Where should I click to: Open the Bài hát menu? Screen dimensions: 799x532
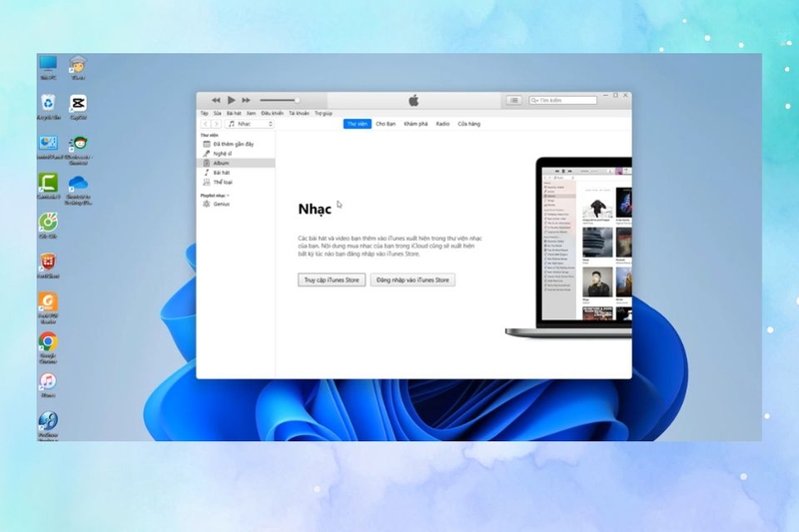pyautogui.click(x=234, y=113)
